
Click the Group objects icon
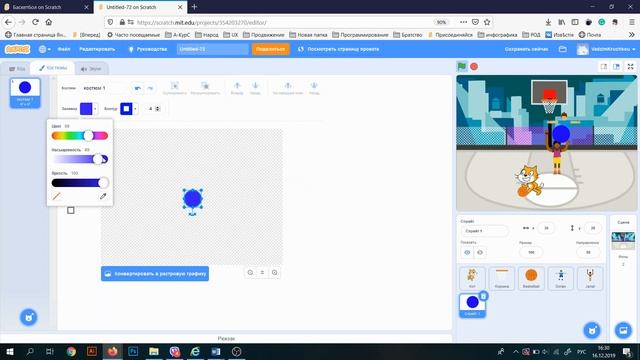[x=174, y=88]
